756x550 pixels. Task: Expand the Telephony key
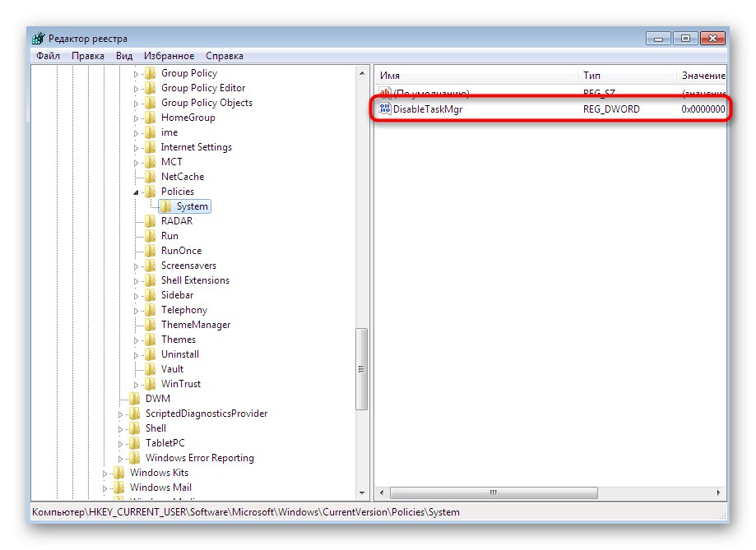coord(136,311)
